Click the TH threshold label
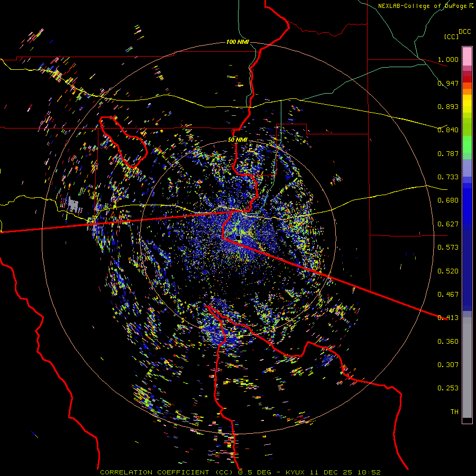 pos(454,411)
